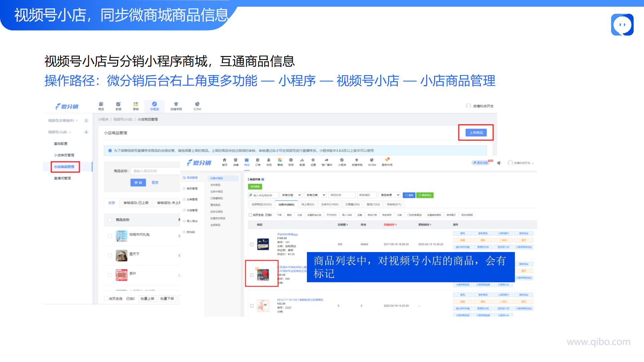
Task: Collapse the 视频号(小店) sidebar group
Action: pyautogui.click(x=60, y=132)
